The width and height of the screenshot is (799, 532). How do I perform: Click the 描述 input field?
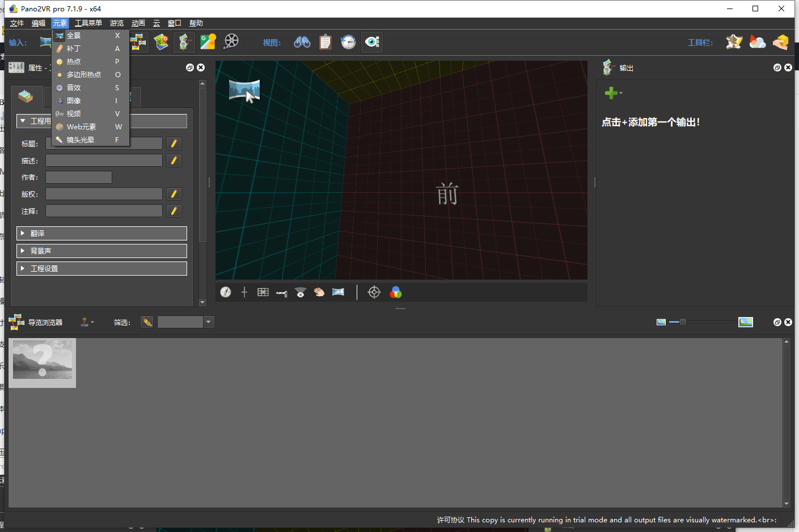(x=104, y=161)
